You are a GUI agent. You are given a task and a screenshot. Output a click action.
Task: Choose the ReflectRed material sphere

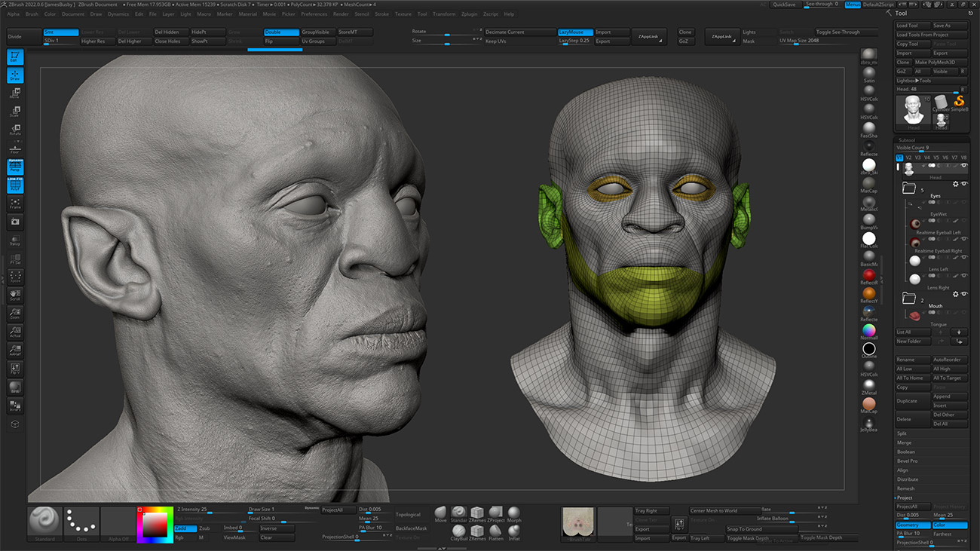[x=869, y=276]
